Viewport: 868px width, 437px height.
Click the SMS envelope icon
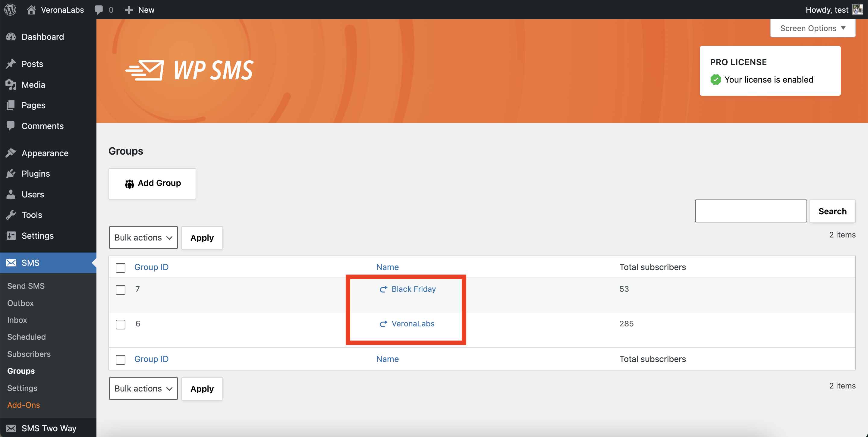tap(11, 263)
